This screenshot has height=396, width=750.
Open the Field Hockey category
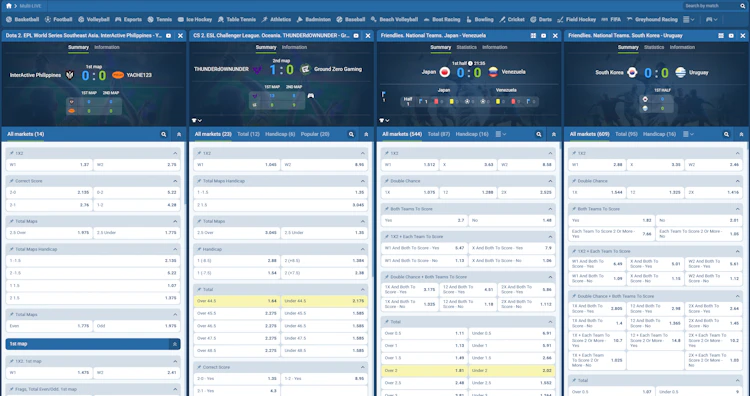pos(576,20)
